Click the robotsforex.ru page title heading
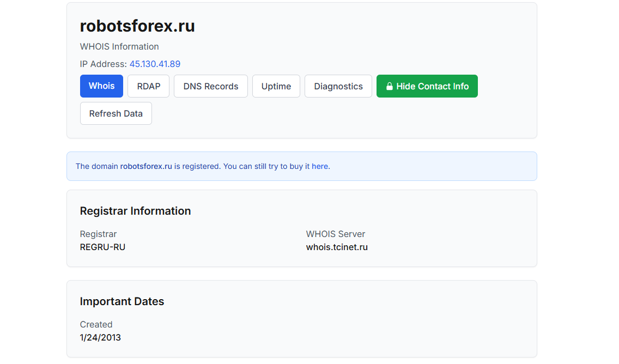This screenshot has height=364, width=619. [x=137, y=26]
